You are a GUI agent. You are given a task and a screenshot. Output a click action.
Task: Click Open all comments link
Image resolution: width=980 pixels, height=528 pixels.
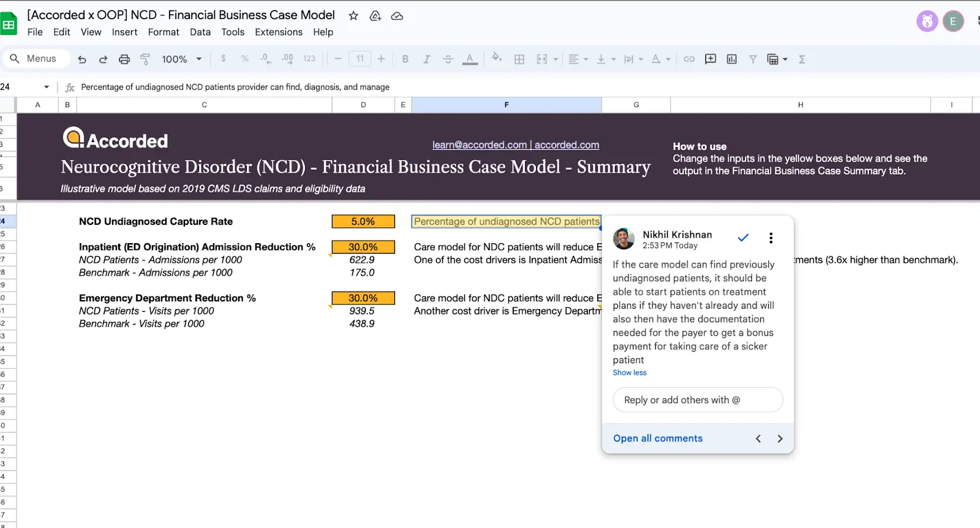pos(658,439)
